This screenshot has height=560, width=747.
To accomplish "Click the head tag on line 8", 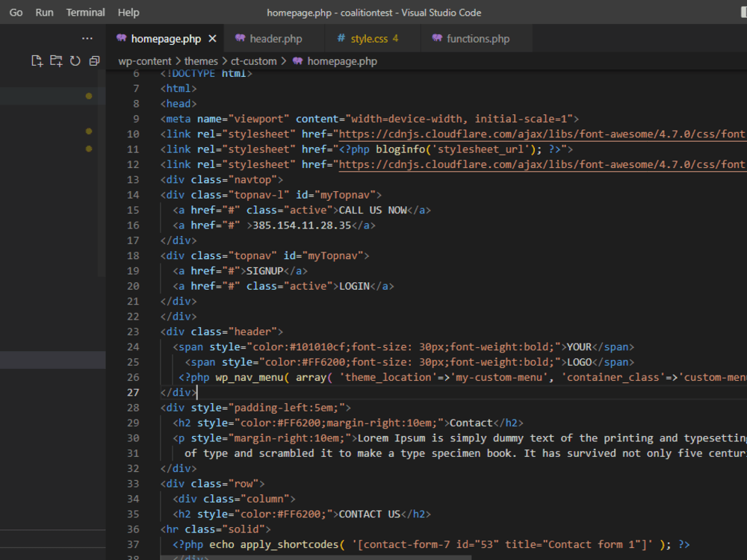I will [179, 103].
